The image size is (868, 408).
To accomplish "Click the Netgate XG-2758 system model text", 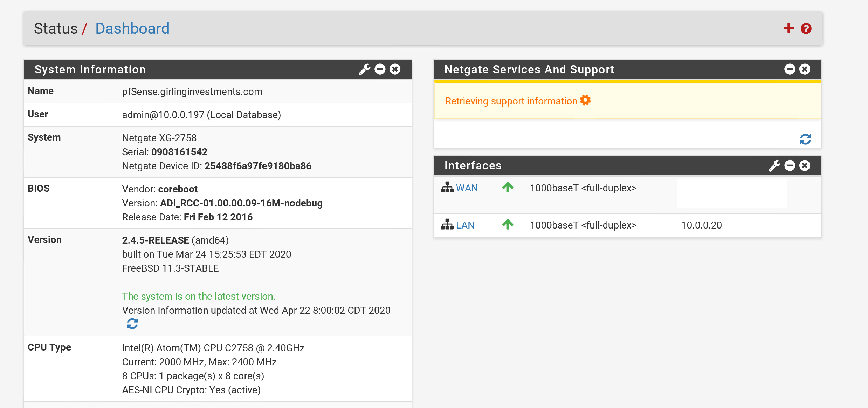I will click(159, 138).
